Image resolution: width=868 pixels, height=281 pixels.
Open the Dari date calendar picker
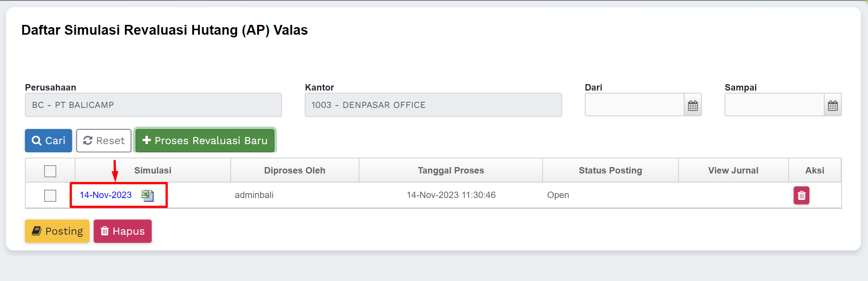pyautogui.click(x=692, y=105)
